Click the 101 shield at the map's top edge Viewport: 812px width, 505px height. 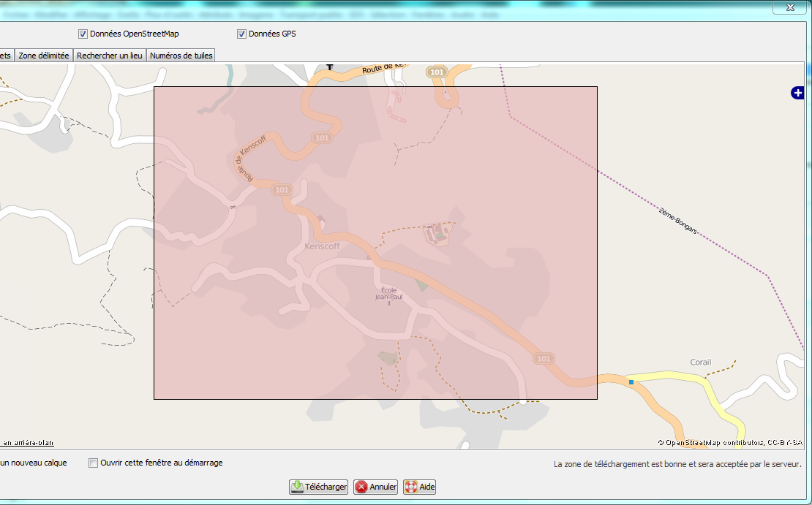tap(437, 72)
